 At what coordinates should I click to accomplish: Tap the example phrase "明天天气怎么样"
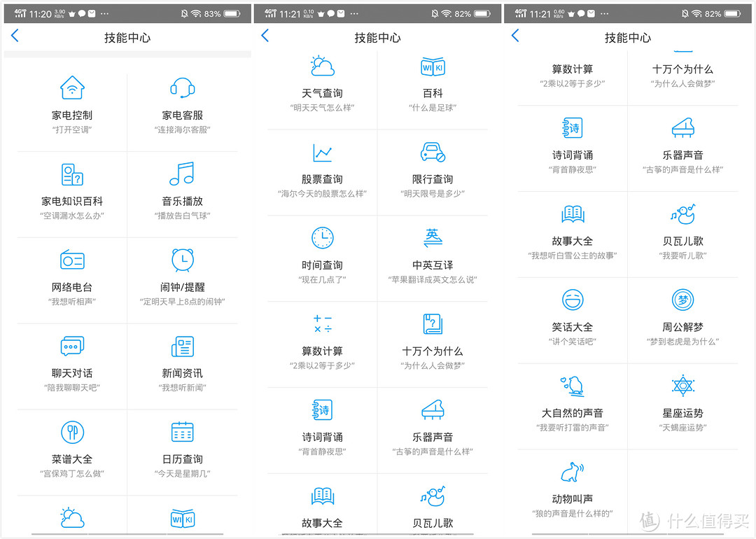pos(323,108)
